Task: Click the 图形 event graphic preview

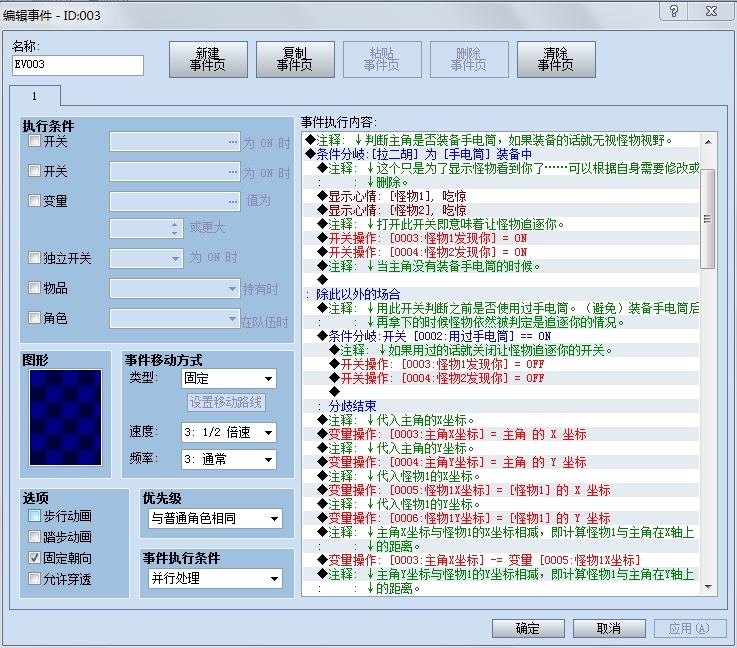Action: click(65, 417)
